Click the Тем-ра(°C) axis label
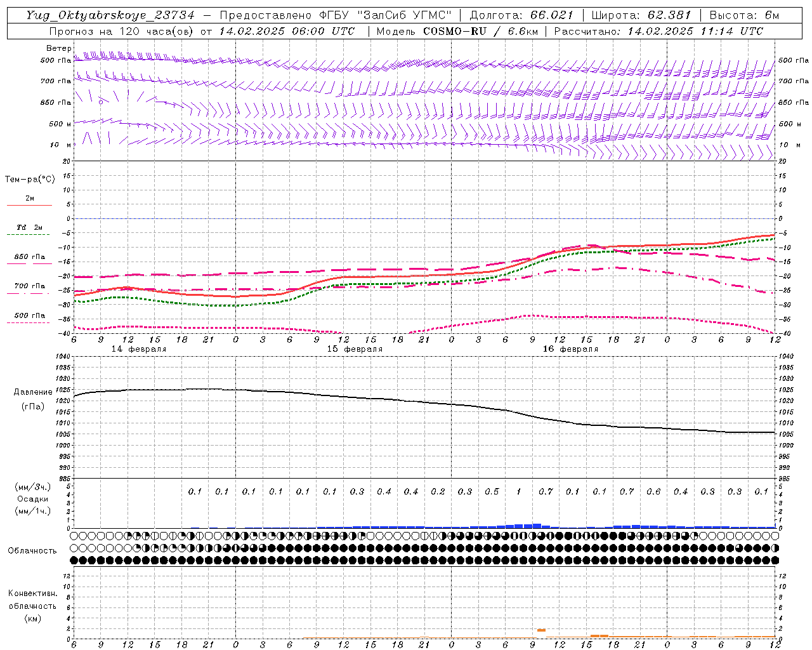 coord(30,180)
